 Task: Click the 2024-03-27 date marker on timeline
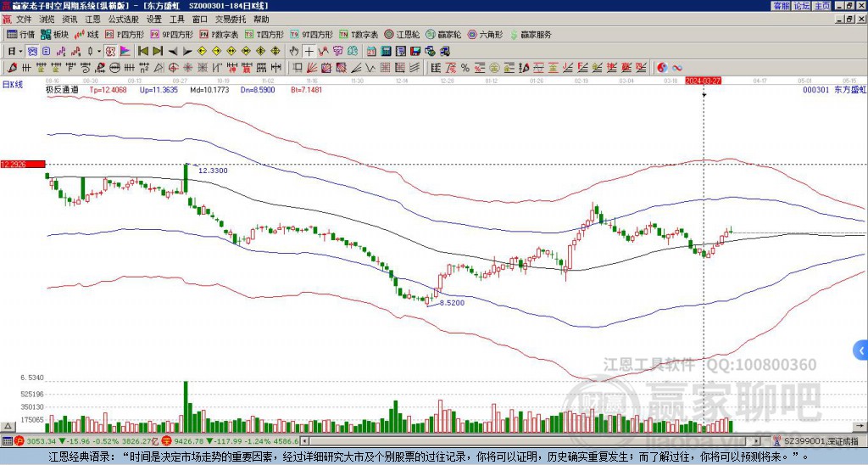point(703,81)
